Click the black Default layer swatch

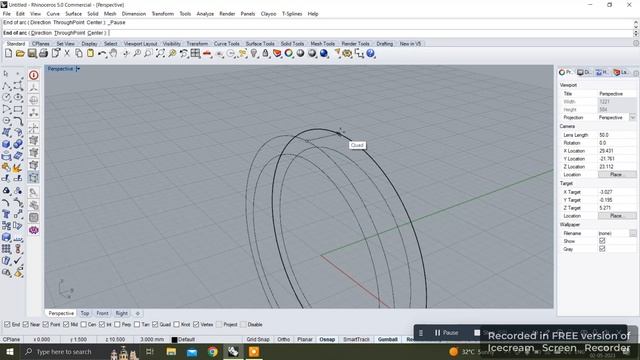pyautogui.click(x=174, y=340)
